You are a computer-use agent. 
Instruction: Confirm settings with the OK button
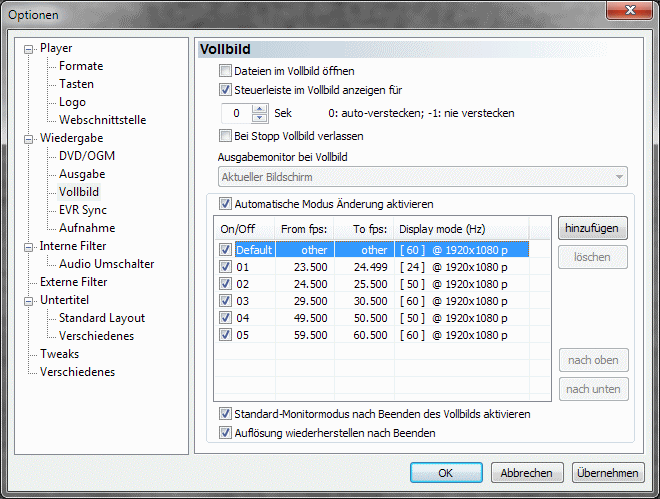tap(446, 473)
